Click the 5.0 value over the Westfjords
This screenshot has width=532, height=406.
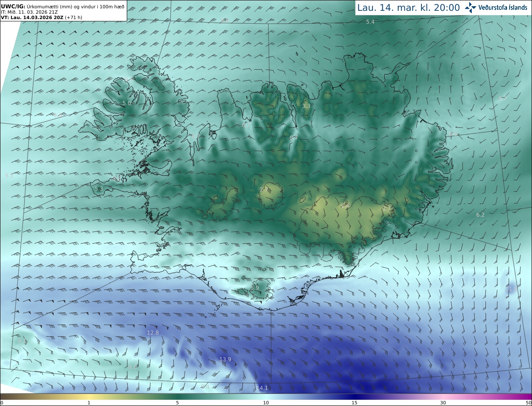[x=126, y=103]
